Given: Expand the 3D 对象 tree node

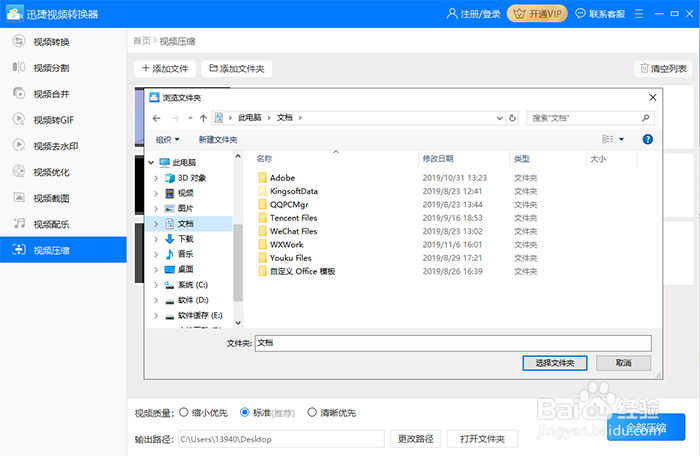Looking at the screenshot, I should tap(156, 178).
